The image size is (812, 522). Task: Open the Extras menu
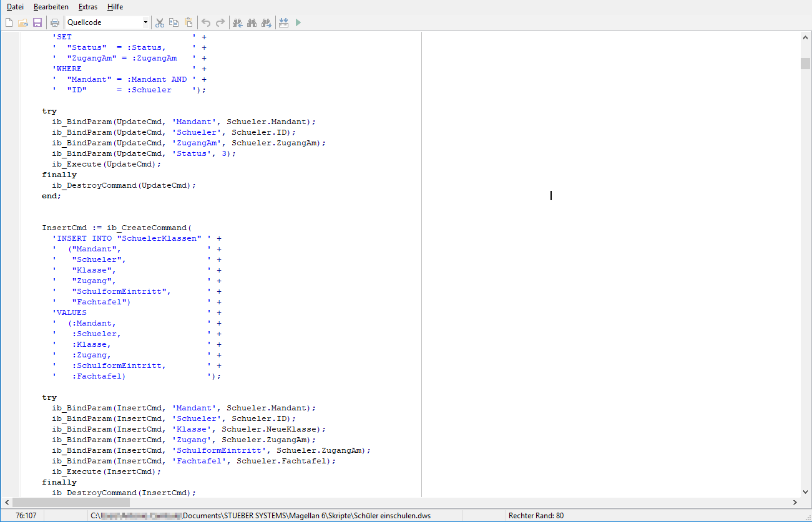[88, 7]
